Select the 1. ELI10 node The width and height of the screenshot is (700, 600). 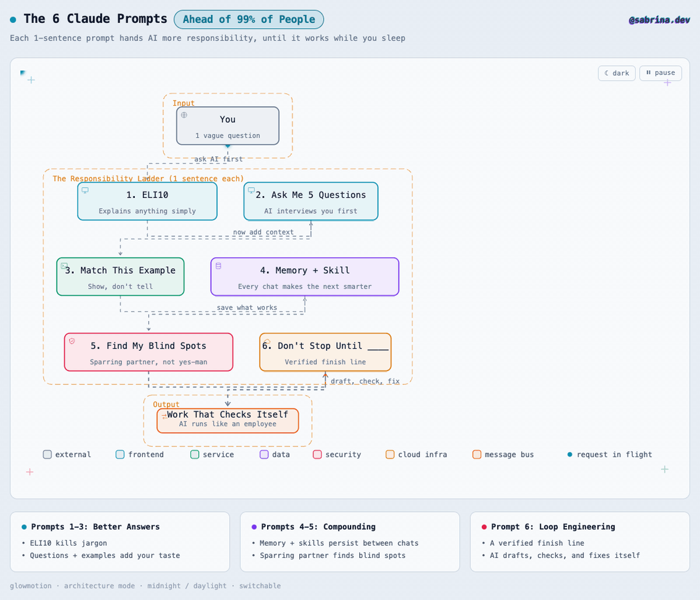[147, 201]
